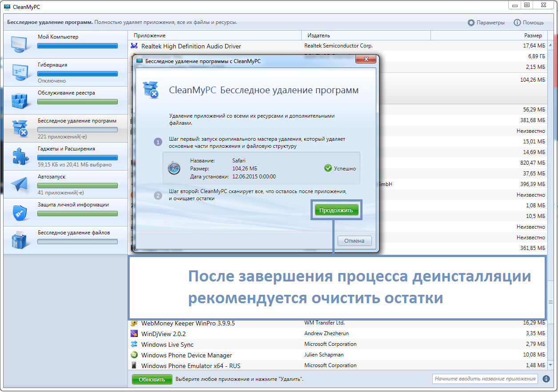Sort by the Размер column header

[490, 36]
